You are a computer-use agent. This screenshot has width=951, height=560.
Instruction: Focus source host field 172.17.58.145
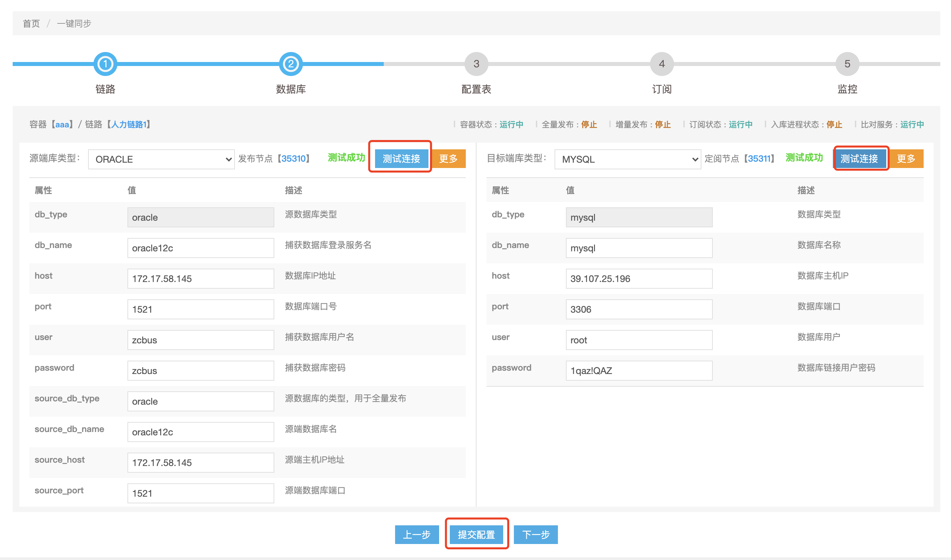click(200, 278)
